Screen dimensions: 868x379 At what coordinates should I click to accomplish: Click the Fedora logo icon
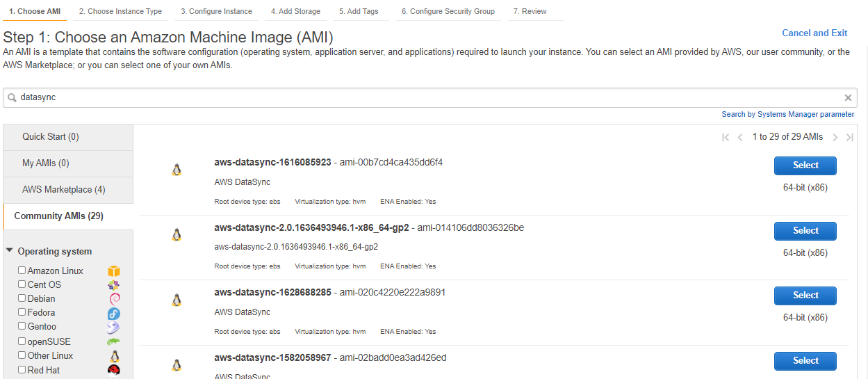tap(114, 314)
